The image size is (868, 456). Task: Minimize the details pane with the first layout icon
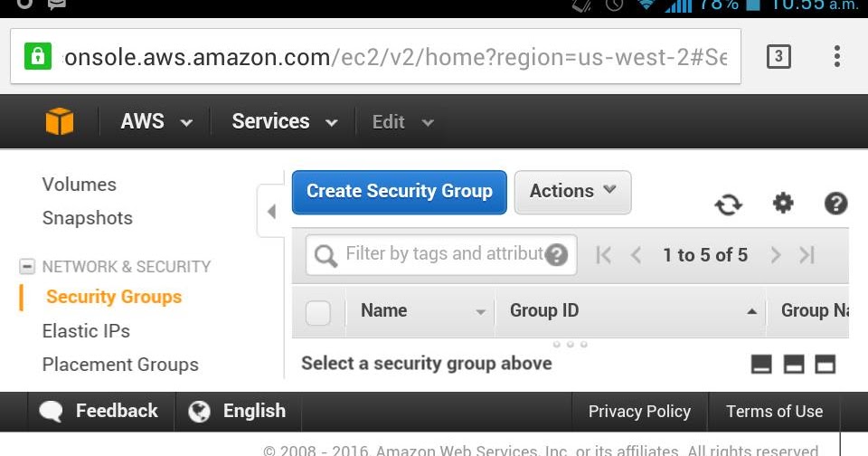pos(762,364)
